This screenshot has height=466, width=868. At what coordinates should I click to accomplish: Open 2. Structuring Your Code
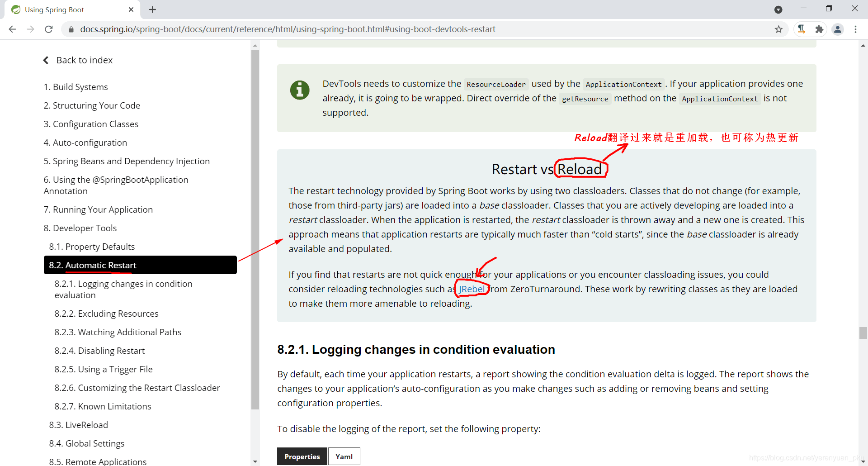click(92, 105)
